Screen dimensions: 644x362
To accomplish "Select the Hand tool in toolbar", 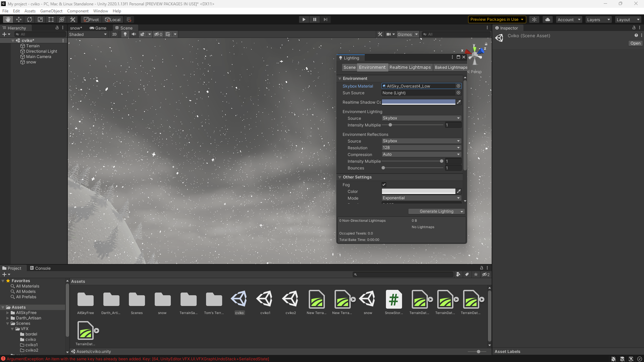I will pyautogui.click(x=8, y=19).
